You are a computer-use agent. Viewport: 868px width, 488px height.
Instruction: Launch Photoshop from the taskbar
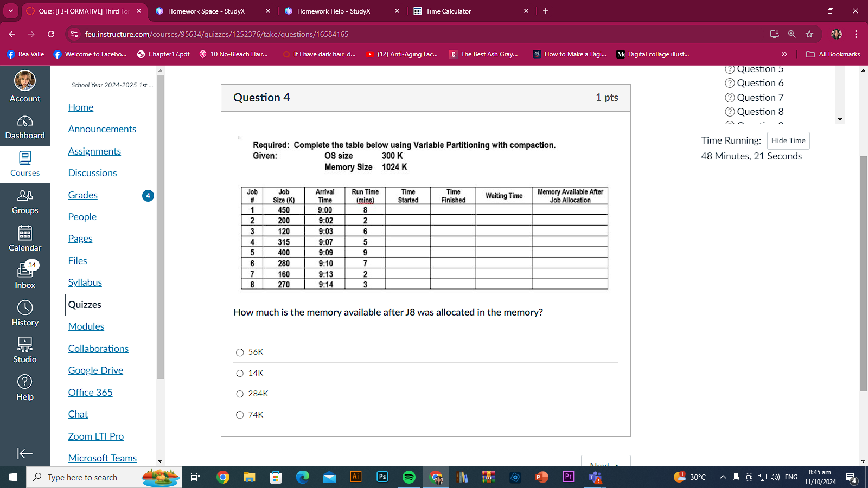(382, 477)
